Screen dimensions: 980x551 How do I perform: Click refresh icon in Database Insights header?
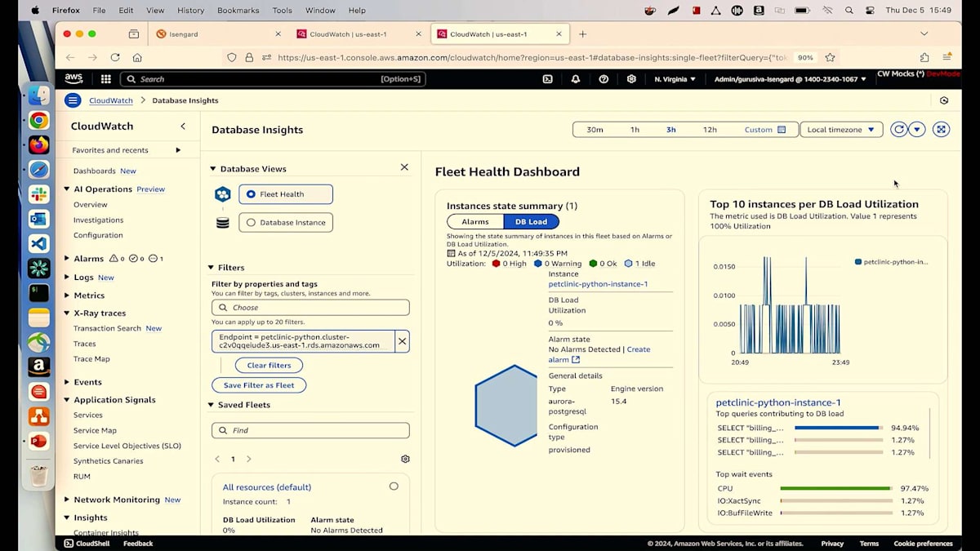[x=899, y=130]
